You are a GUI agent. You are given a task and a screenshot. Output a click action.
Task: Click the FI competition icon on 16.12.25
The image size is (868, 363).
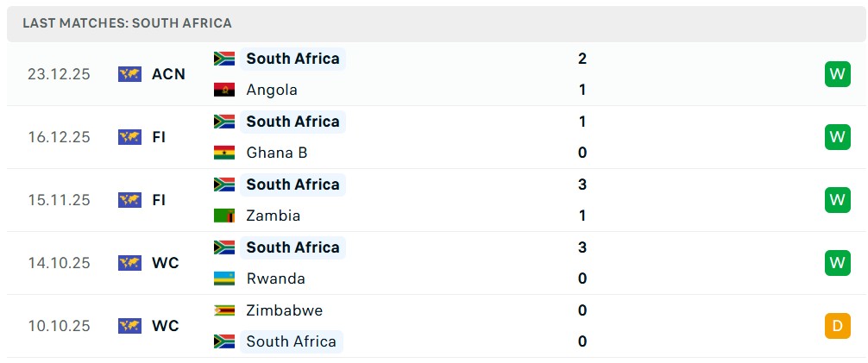(x=129, y=137)
